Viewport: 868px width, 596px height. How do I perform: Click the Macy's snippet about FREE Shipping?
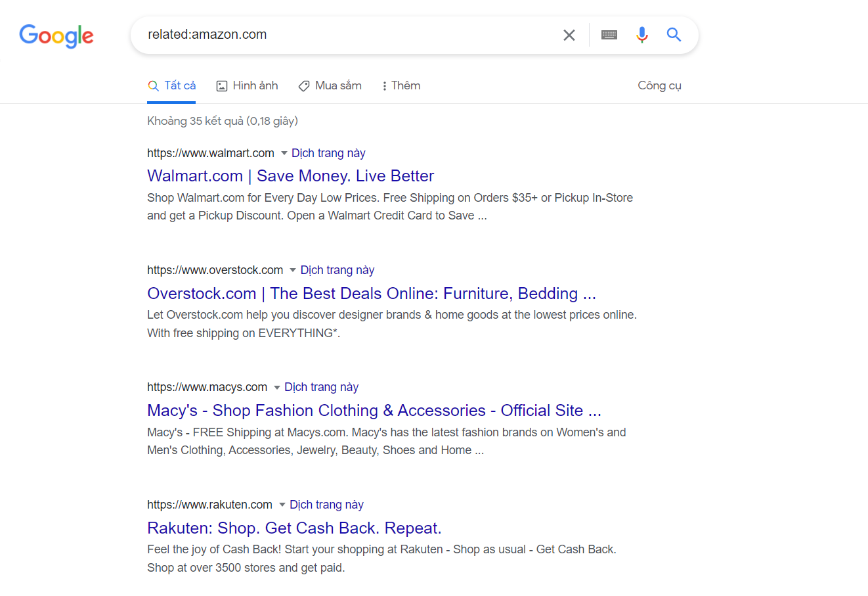tap(387, 442)
